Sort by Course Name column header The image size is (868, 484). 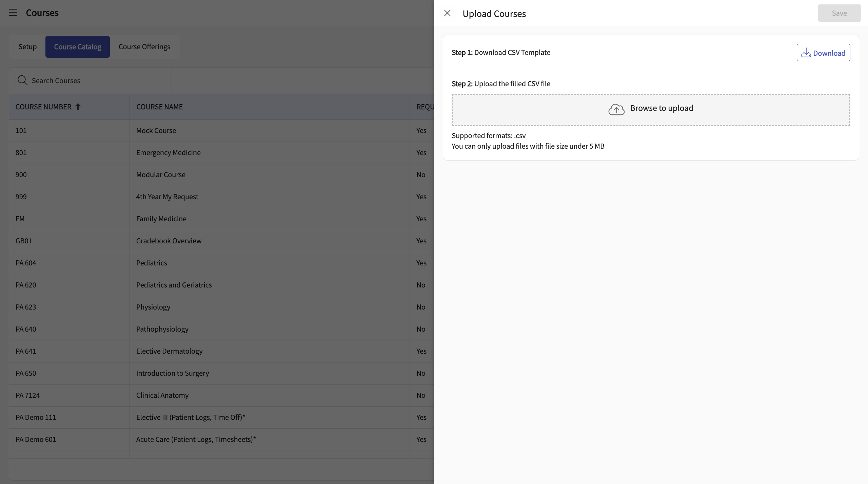[x=159, y=107]
